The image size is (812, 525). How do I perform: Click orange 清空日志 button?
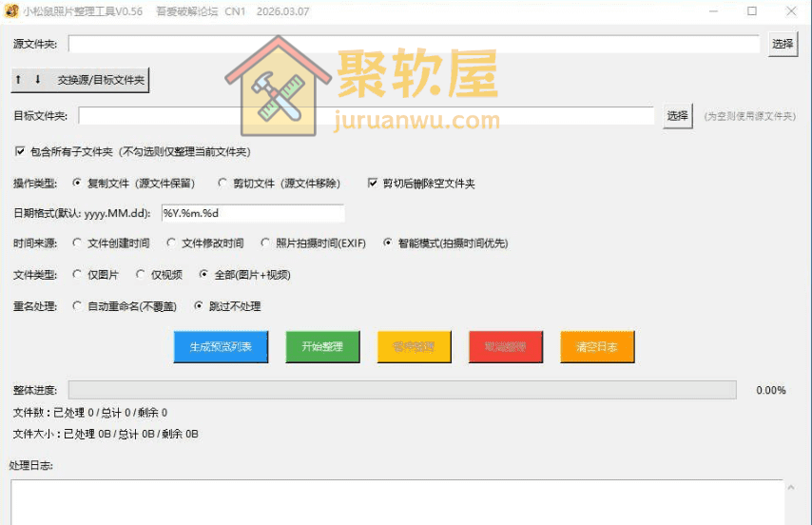click(x=597, y=347)
